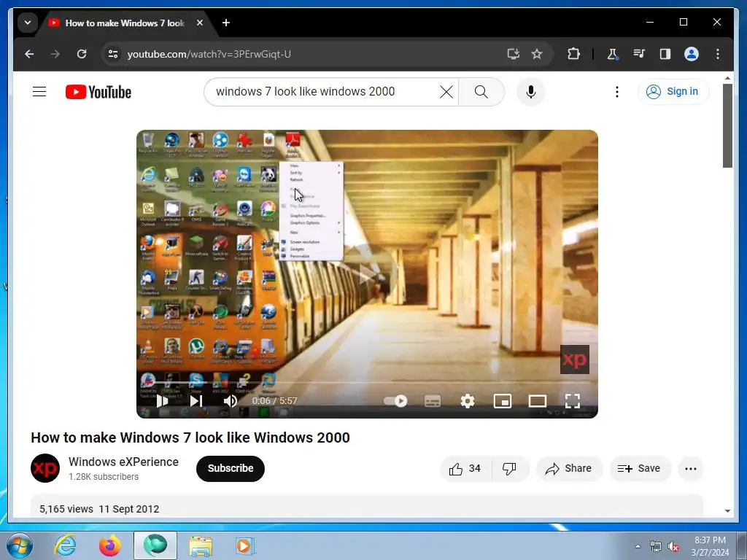
Task: Seek on the video progress bar
Action: pos(367,382)
